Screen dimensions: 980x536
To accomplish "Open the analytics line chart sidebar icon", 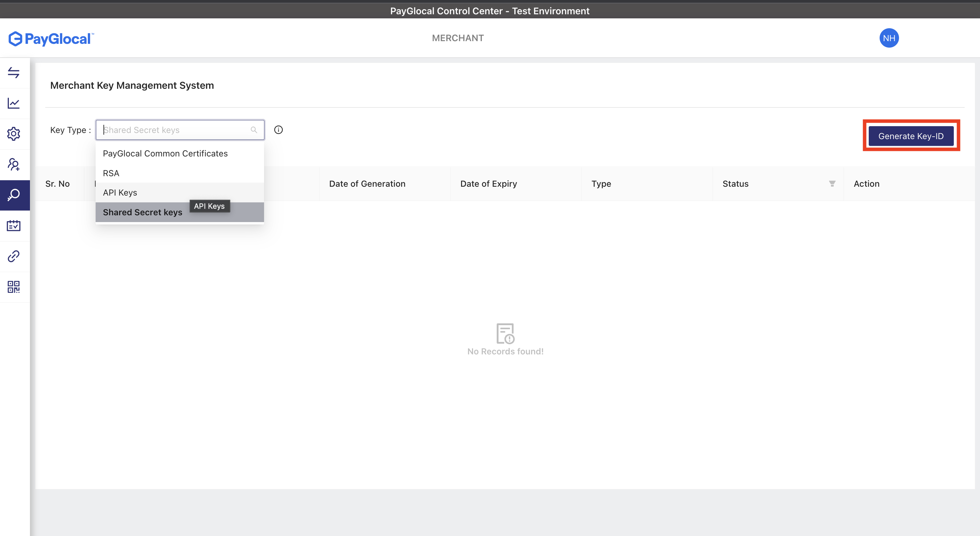I will tap(14, 103).
